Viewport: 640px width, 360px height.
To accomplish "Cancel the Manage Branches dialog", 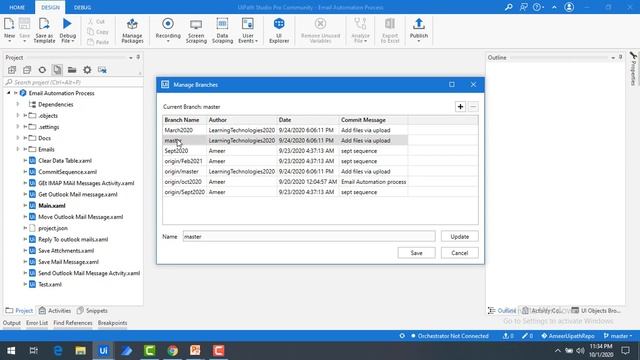I will pos(460,253).
